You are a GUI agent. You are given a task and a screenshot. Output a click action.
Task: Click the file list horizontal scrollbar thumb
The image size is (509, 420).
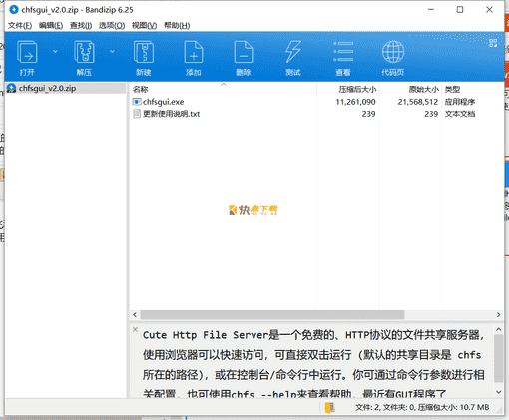pyautogui.click(x=272, y=314)
